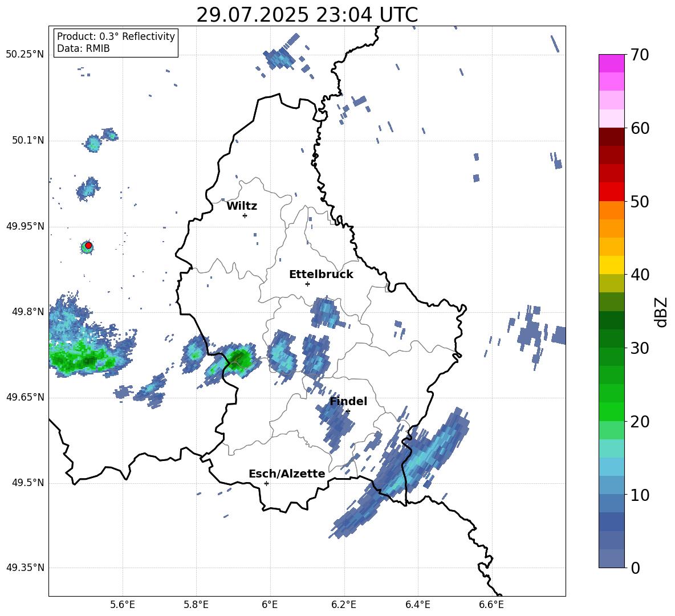
Task: Click the 6.6°E longitude tick label
Action: pyautogui.click(x=491, y=605)
